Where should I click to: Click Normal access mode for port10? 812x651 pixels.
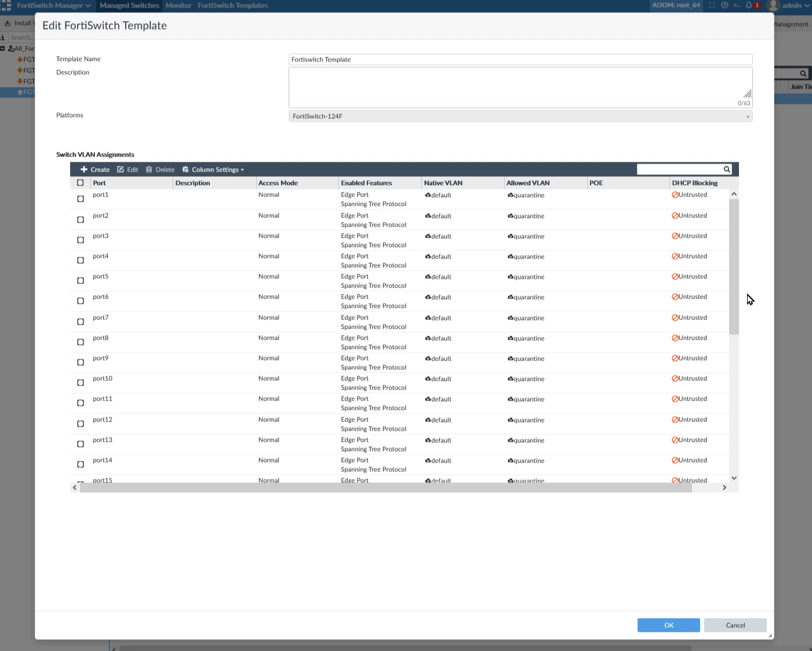(269, 379)
